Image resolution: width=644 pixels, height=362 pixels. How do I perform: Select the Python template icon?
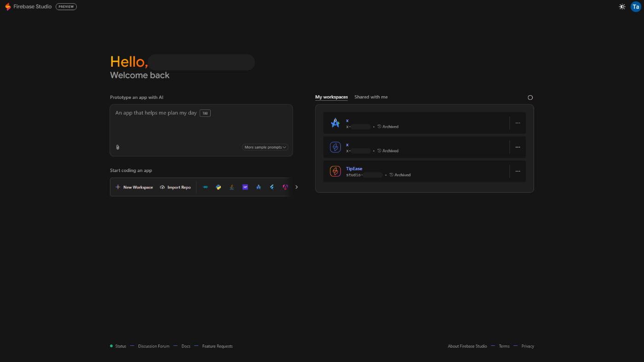point(219,187)
